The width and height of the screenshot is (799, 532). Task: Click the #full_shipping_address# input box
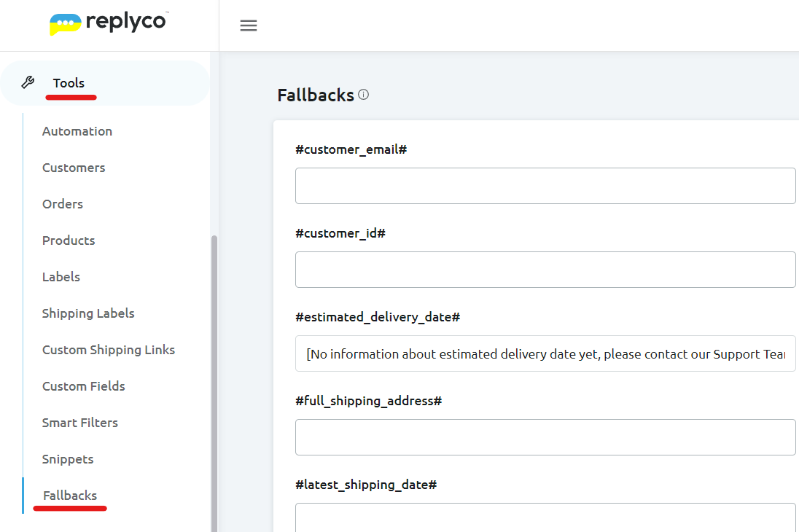545,437
